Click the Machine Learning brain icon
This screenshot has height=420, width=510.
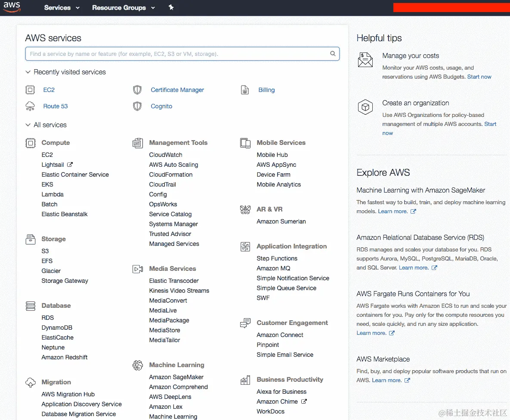point(138,365)
